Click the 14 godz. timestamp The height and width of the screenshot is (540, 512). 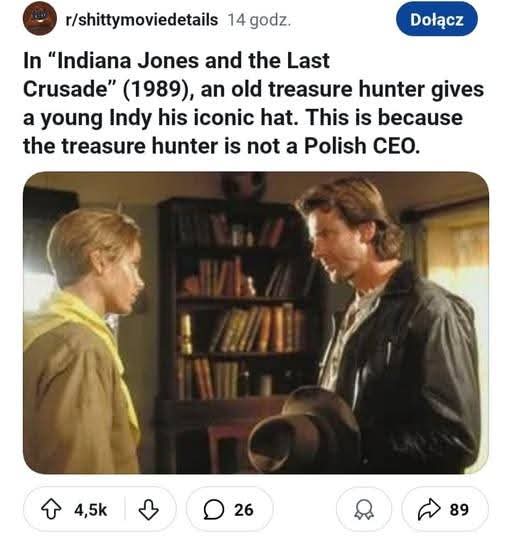click(x=259, y=20)
